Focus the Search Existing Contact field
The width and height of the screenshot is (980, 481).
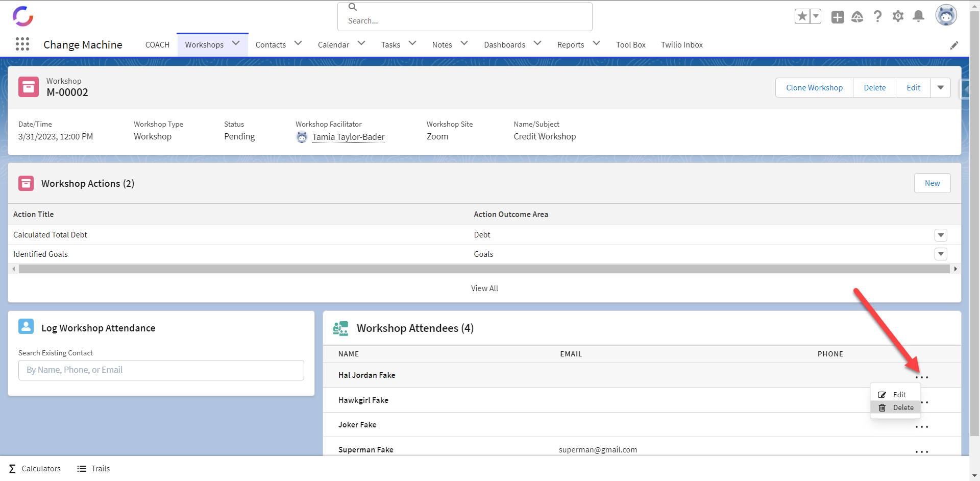pos(161,370)
